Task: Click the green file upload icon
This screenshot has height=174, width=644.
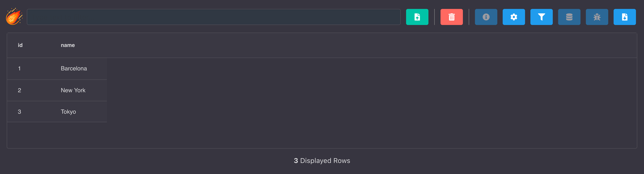Action: (x=417, y=17)
